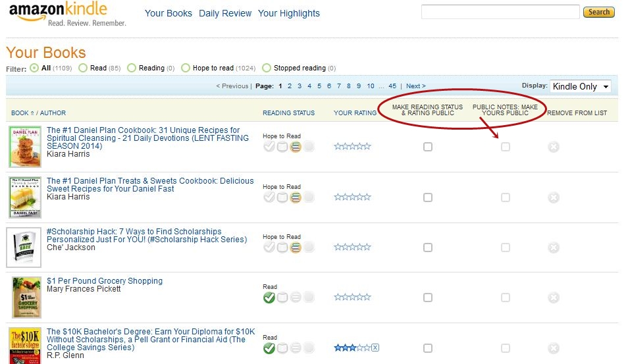The image size is (628, 364).
Task: Set $1 Per Pound Grocery Shopping to Hope to Read icon
Action: 296,297
